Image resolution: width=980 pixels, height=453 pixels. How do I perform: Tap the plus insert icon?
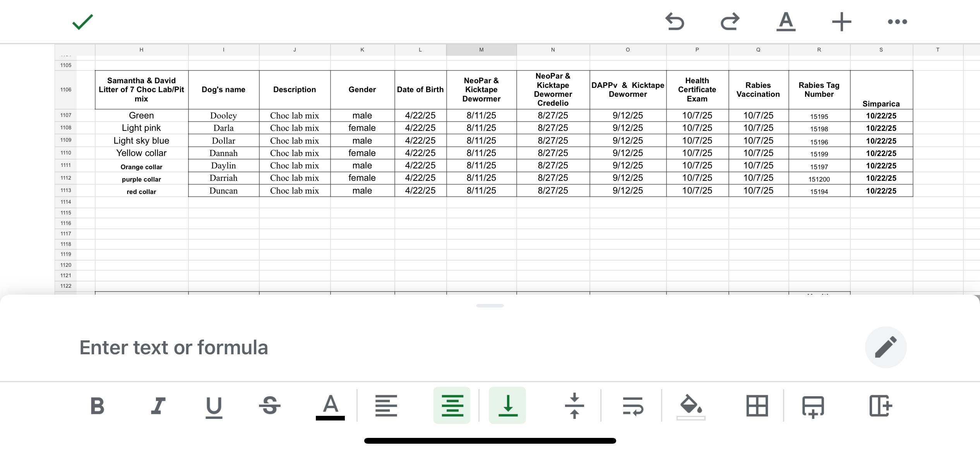(x=841, y=22)
